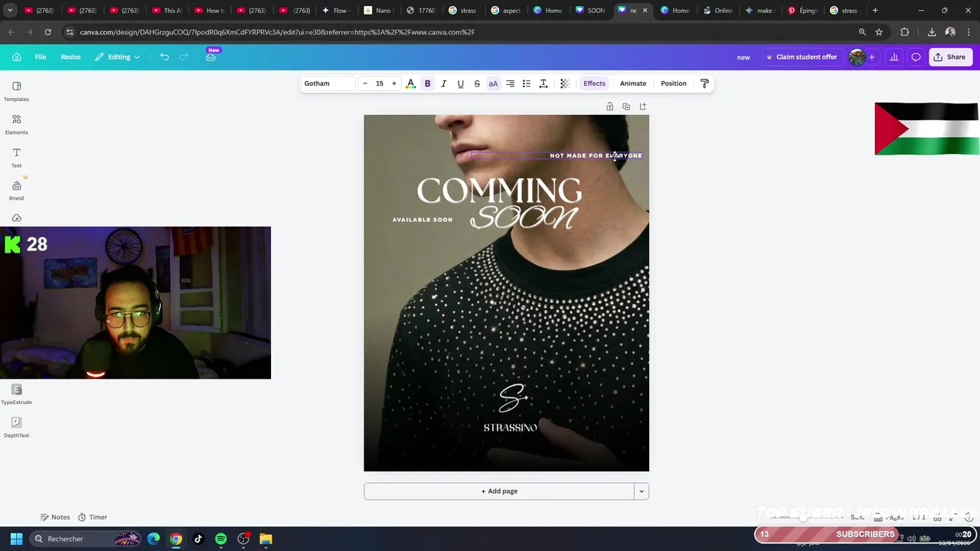This screenshot has height=551, width=980.
Task: Launch Spotify from the taskbar
Action: tap(220, 539)
